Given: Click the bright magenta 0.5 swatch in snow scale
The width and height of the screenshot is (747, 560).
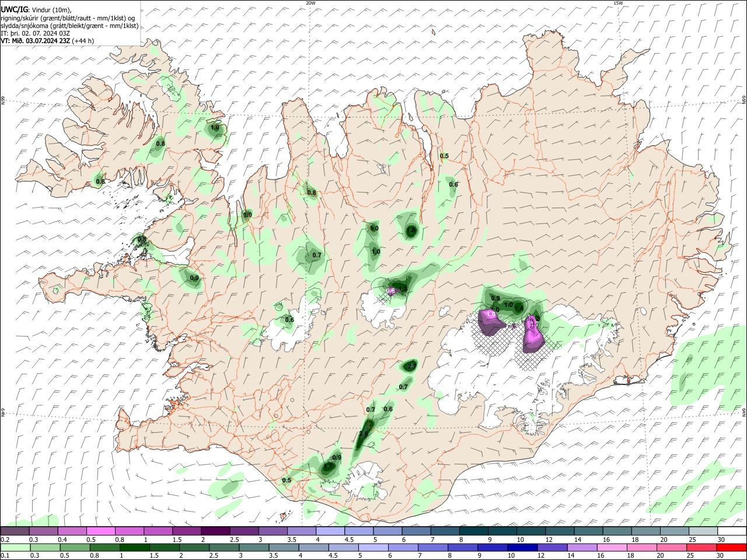Looking at the screenshot, I should coord(100,531).
